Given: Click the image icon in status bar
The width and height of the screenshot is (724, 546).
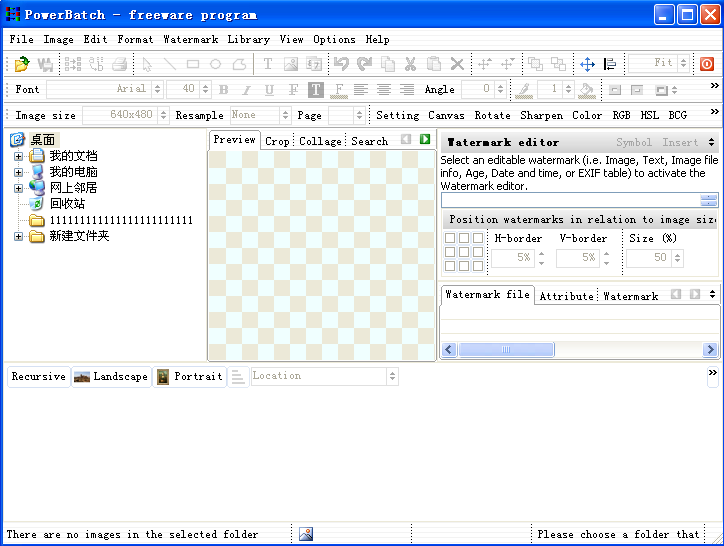Looking at the screenshot, I should 306,534.
